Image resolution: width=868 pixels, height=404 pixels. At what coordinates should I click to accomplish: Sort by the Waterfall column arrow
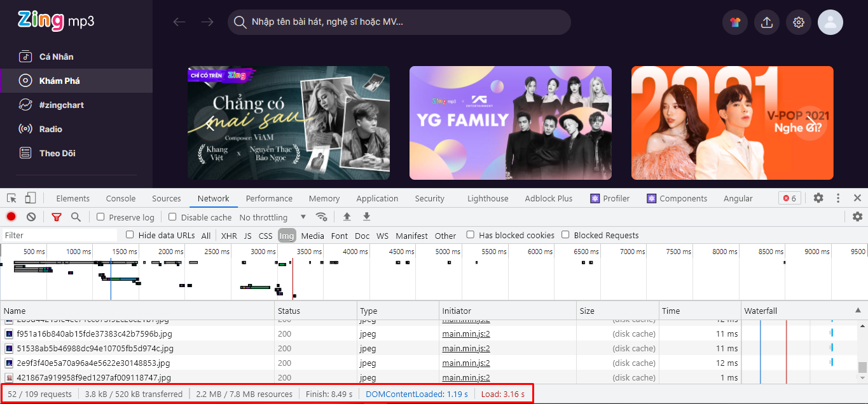coord(858,311)
